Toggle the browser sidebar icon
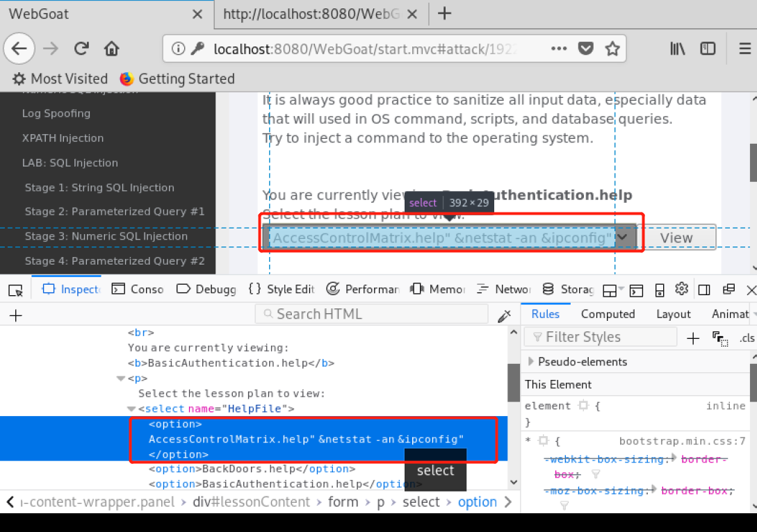The width and height of the screenshot is (757, 532). pos(708,49)
